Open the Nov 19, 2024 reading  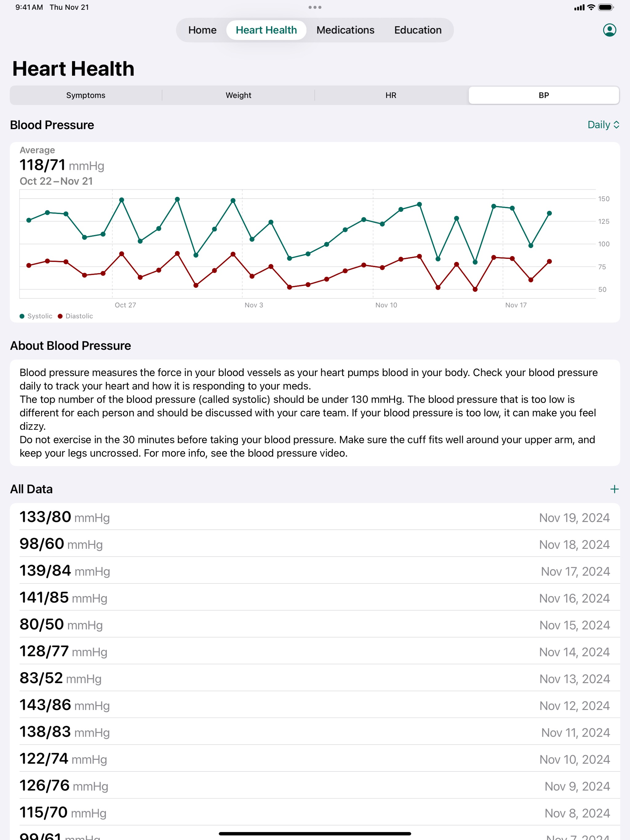(315, 517)
